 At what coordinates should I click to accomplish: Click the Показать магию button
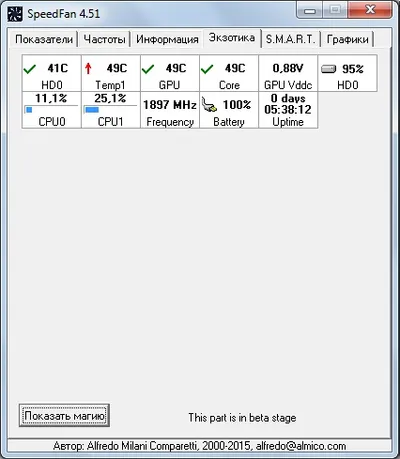[x=64, y=416]
